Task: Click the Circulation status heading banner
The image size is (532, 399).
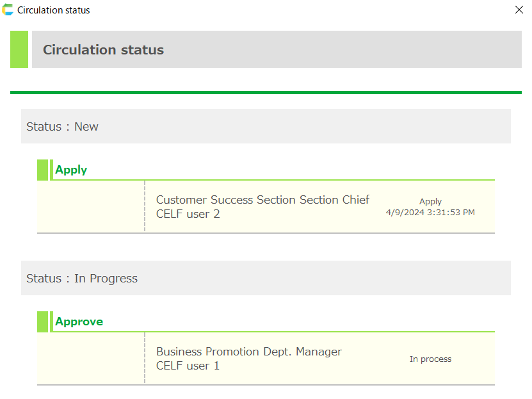Action: [277, 49]
